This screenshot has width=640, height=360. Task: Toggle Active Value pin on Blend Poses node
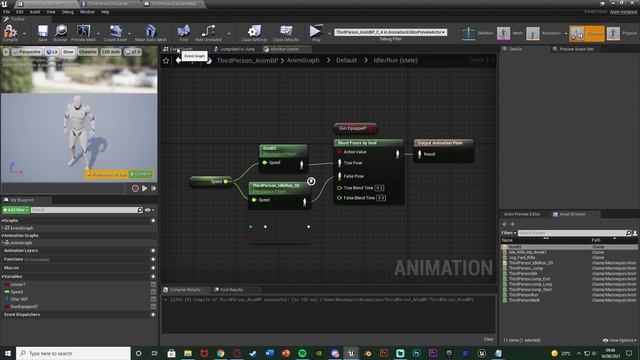[x=339, y=152]
